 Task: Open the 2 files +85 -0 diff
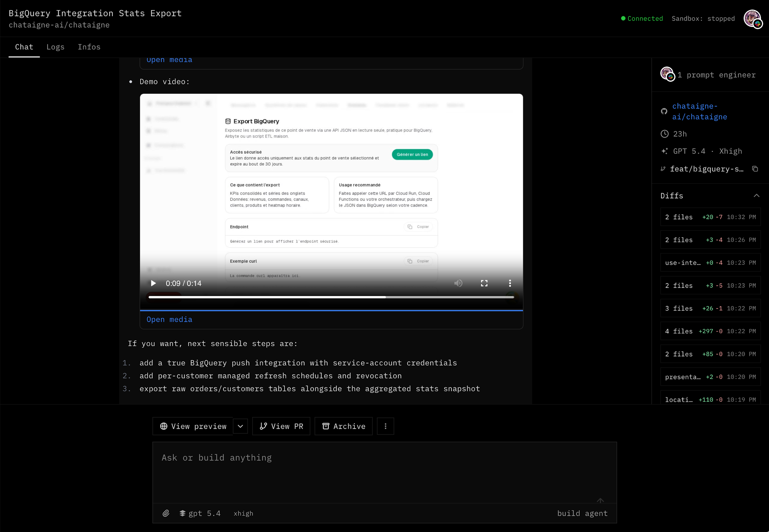click(710, 354)
